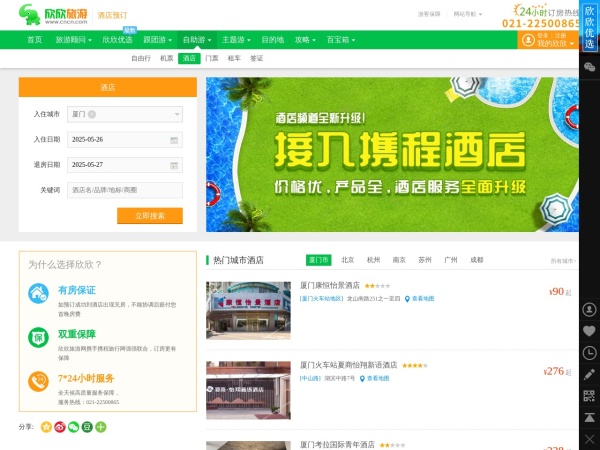Select 厦门市 hot city tab

(x=318, y=260)
